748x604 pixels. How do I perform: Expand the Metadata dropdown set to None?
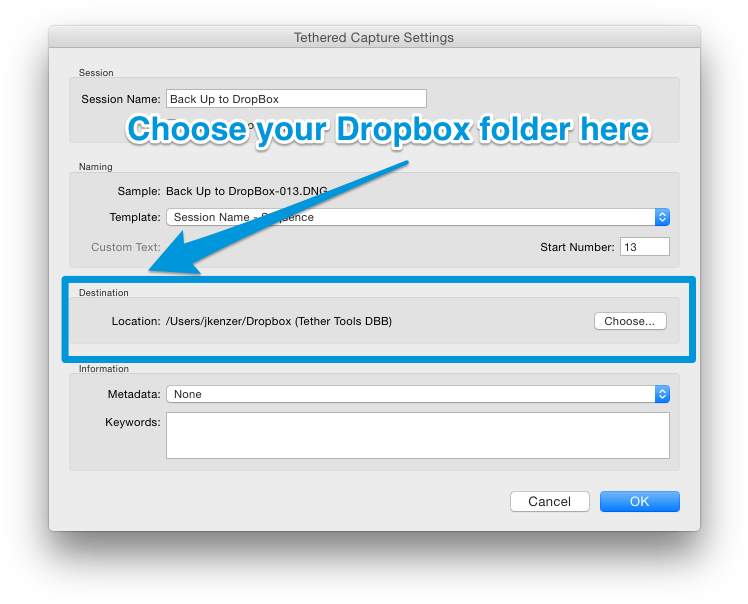410,394
